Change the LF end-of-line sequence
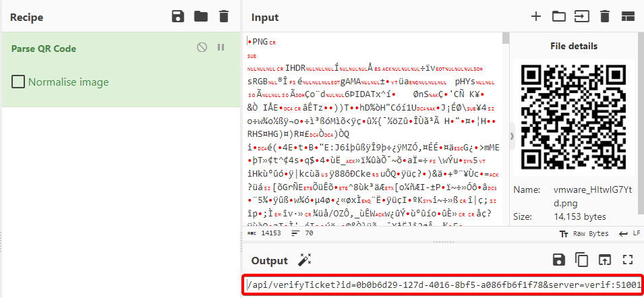This screenshot has width=644, height=298. coord(630,233)
